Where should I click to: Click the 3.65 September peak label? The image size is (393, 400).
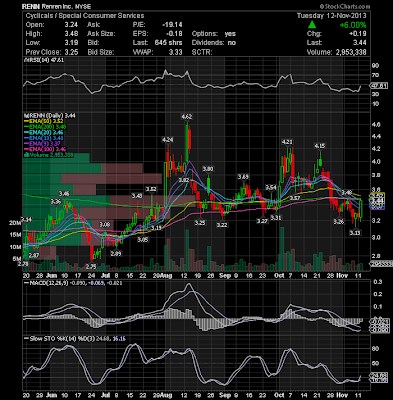[243, 176]
